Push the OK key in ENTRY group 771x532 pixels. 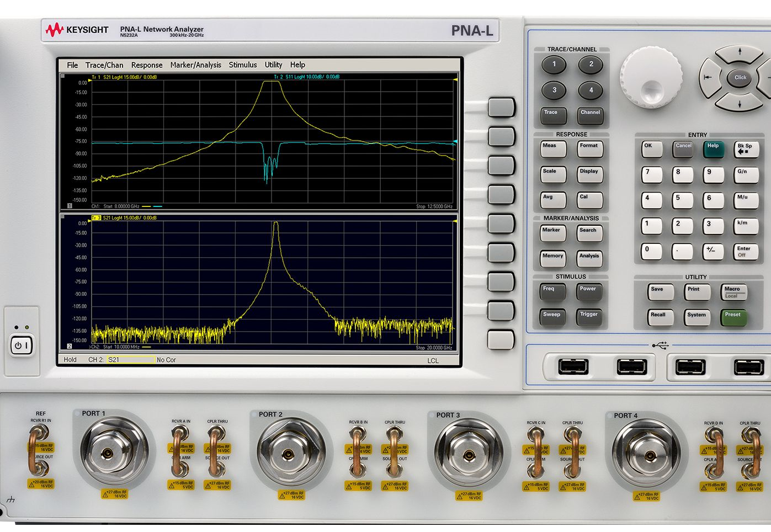click(x=652, y=149)
